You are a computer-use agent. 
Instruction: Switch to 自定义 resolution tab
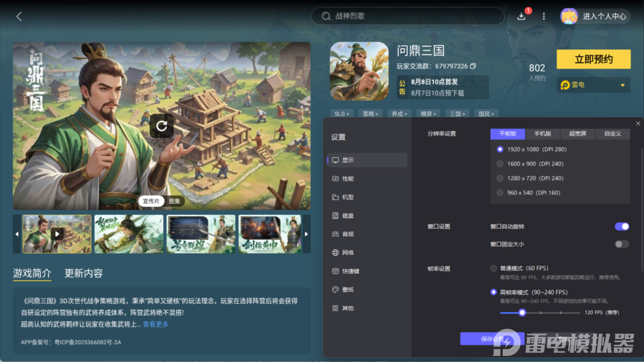(x=612, y=134)
